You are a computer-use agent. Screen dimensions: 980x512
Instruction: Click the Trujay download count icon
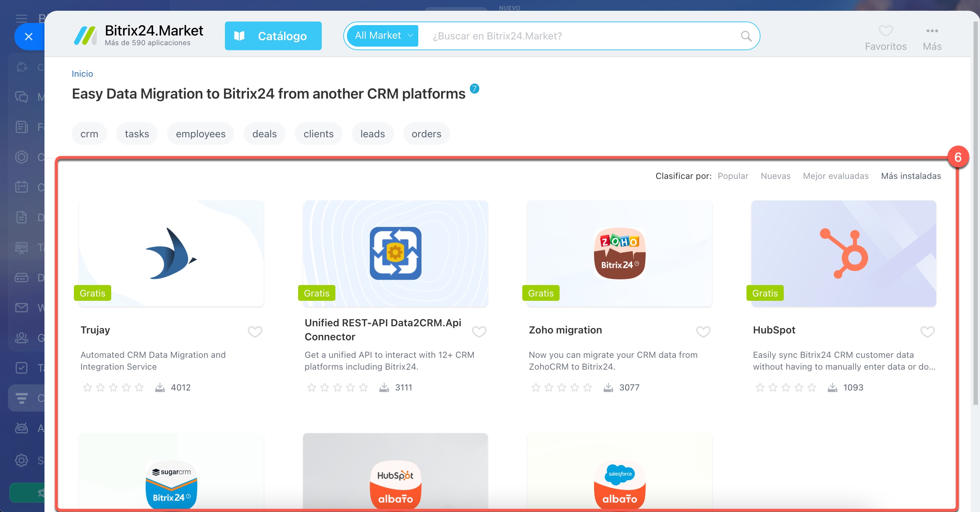coord(160,387)
